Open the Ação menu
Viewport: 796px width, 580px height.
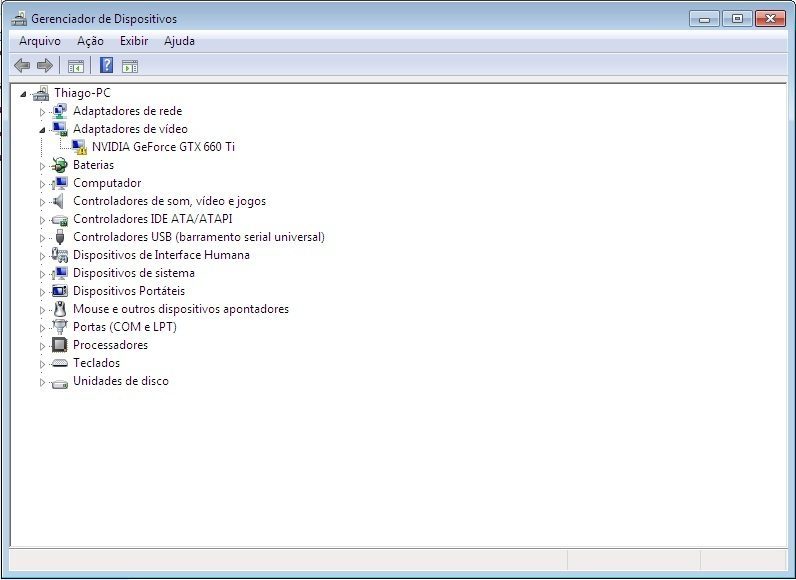tap(90, 41)
